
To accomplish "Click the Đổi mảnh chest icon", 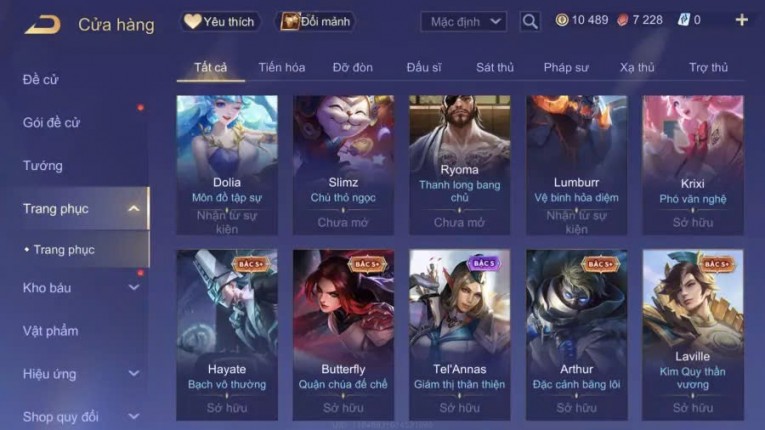I will (289, 21).
